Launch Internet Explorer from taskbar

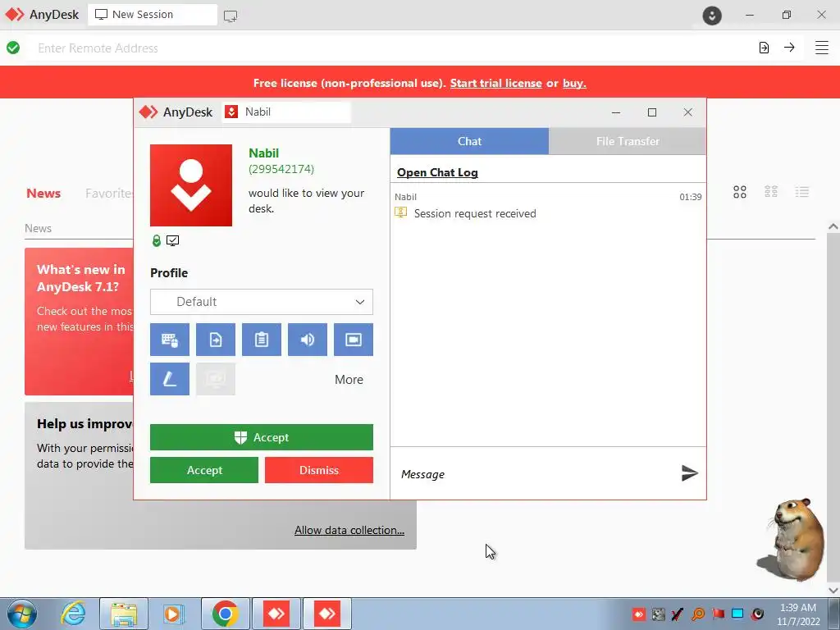pos(73,614)
